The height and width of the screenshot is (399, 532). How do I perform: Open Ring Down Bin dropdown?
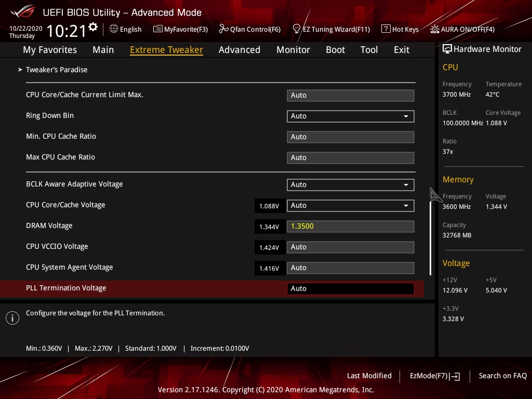point(351,116)
